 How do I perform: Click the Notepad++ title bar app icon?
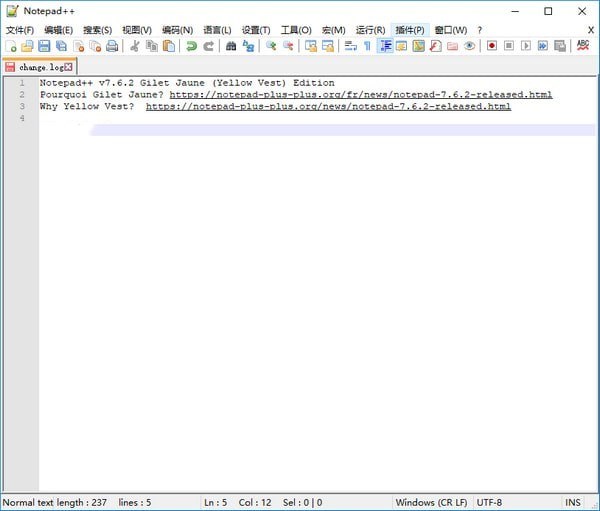tap(12, 11)
